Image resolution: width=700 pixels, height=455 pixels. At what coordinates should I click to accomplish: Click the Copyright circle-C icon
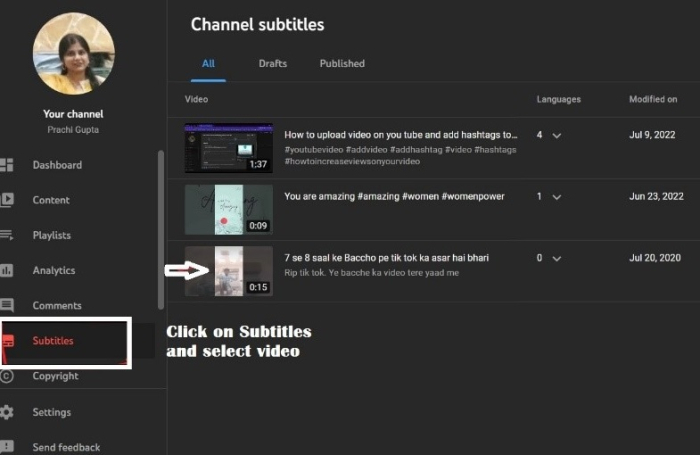(x=6, y=376)
